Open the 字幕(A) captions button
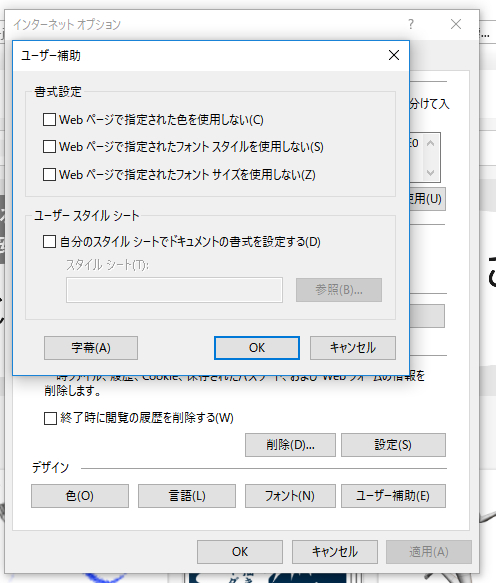 tap(91, 348)
